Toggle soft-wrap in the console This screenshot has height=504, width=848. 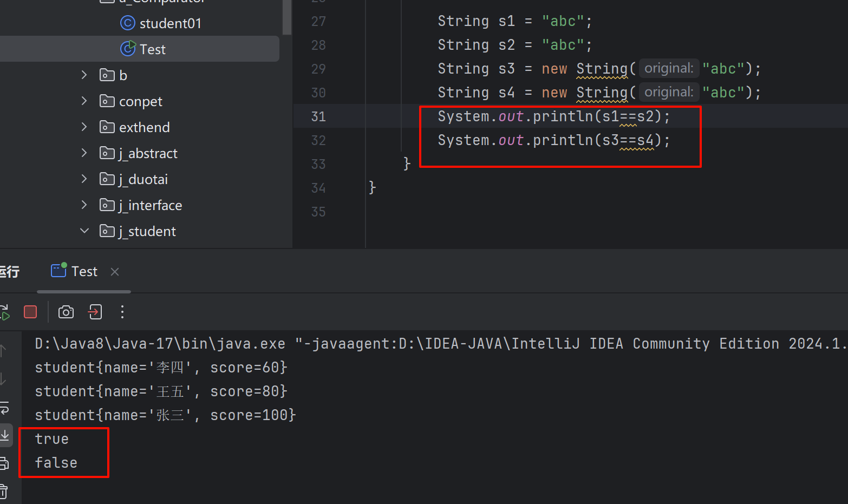(4, 408)
